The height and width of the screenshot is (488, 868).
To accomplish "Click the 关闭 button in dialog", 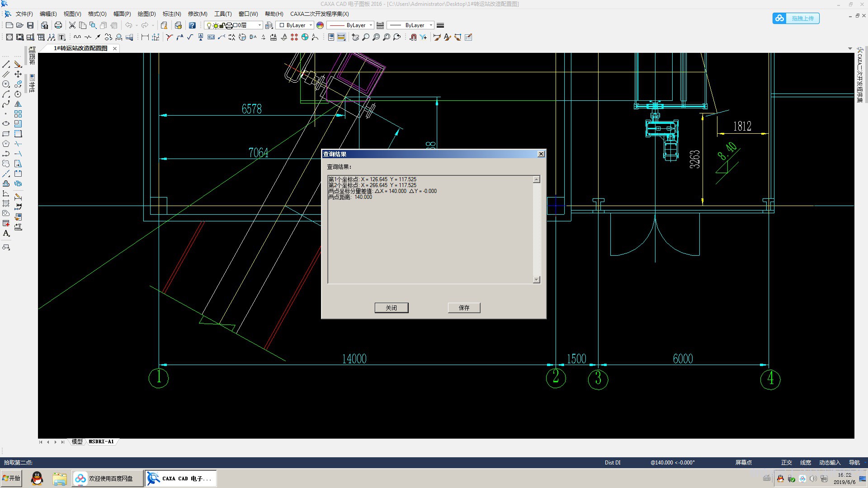I will 391,308.
